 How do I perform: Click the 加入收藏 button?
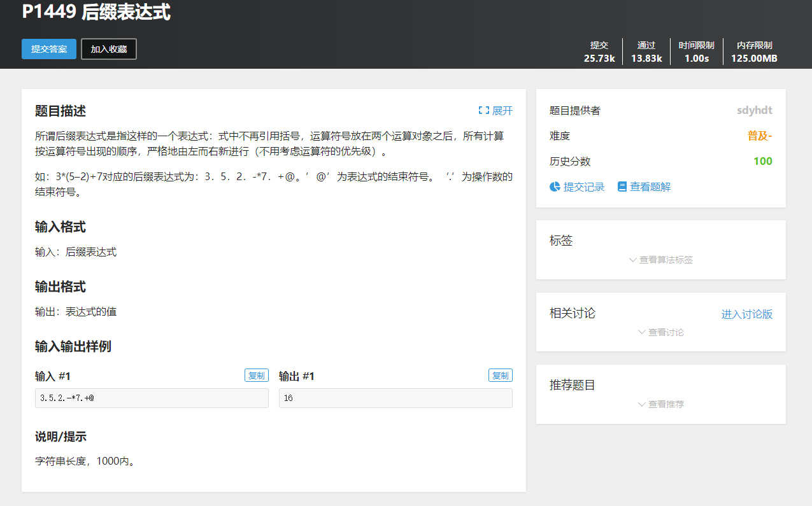(109, 49)
